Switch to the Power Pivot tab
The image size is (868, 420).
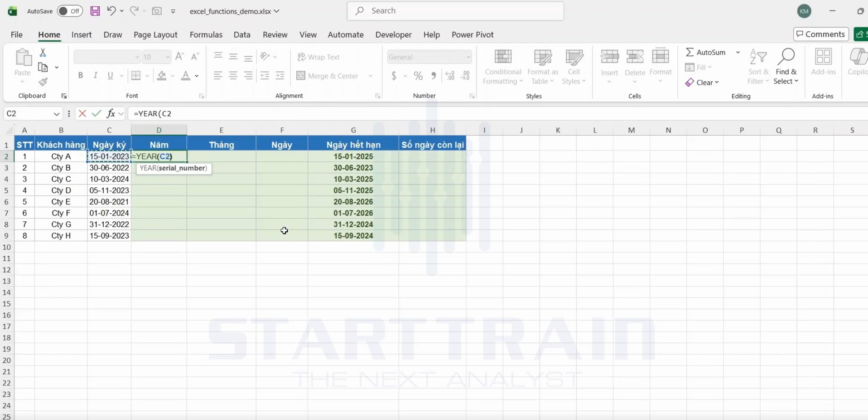(x=473, y=34)
